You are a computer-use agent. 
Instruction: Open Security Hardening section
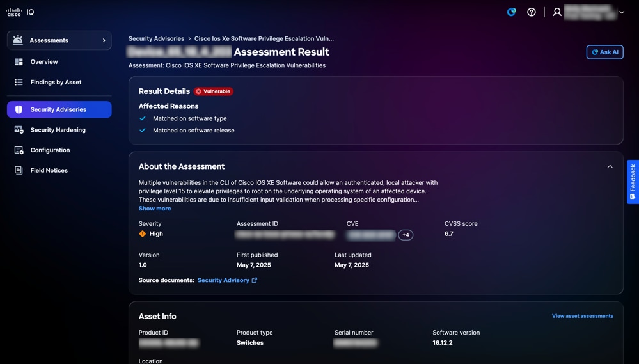58,130
